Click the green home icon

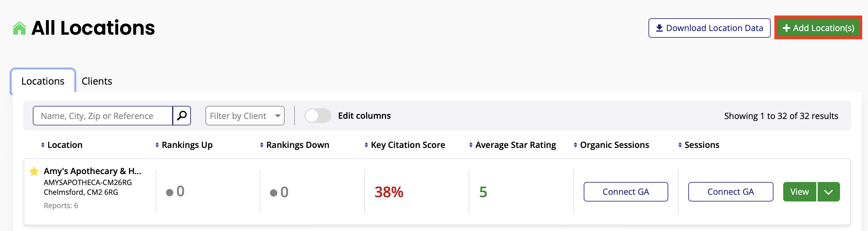tap(19, 28)
